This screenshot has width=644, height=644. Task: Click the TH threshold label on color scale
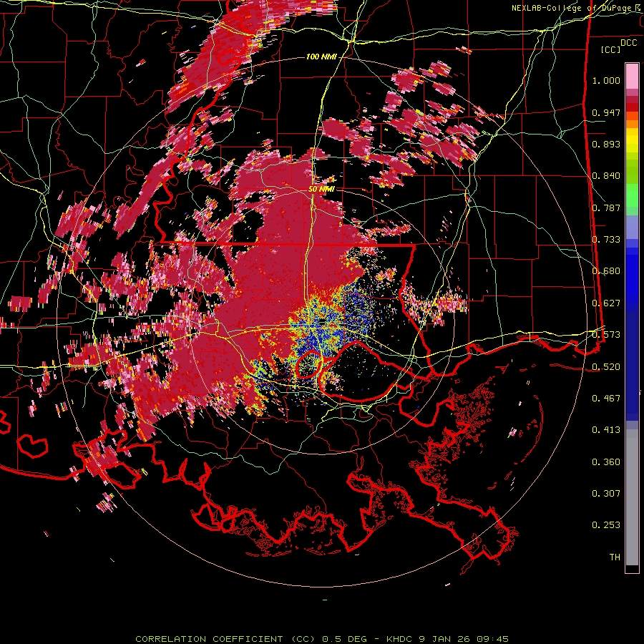point(615,557)
